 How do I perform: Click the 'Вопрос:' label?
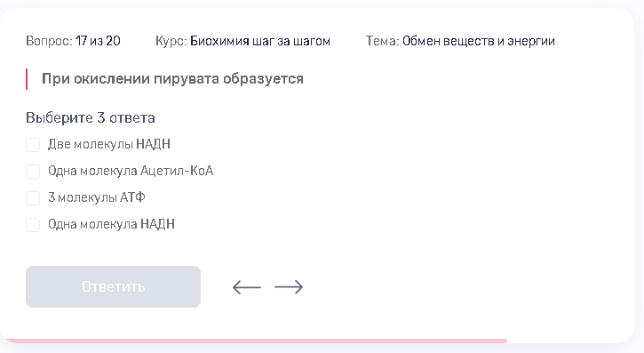(x=49, y=41)
